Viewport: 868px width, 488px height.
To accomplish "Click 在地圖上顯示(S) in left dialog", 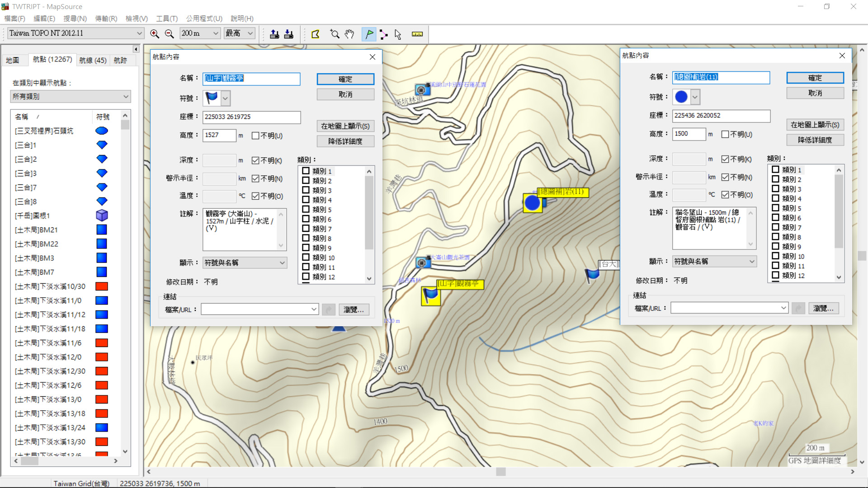I will (345, 126).
